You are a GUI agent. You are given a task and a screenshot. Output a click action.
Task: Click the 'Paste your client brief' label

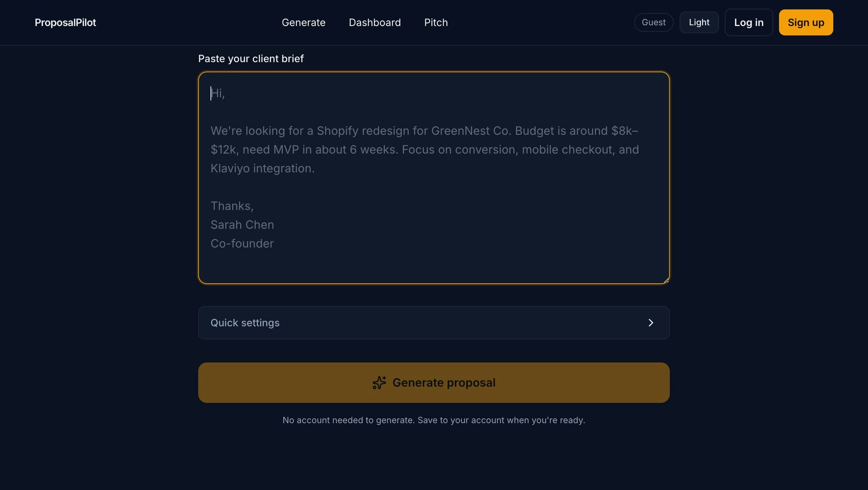[x=251, y=59]
